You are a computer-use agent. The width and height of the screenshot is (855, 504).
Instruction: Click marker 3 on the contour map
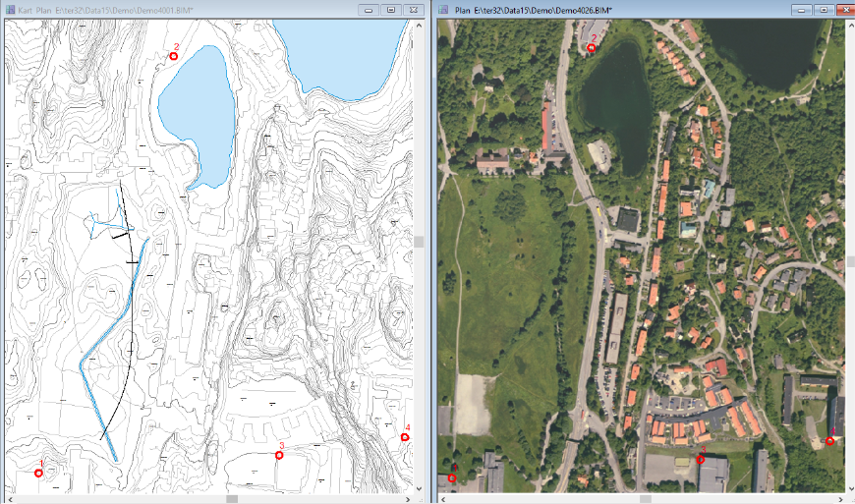coord(278,456)
